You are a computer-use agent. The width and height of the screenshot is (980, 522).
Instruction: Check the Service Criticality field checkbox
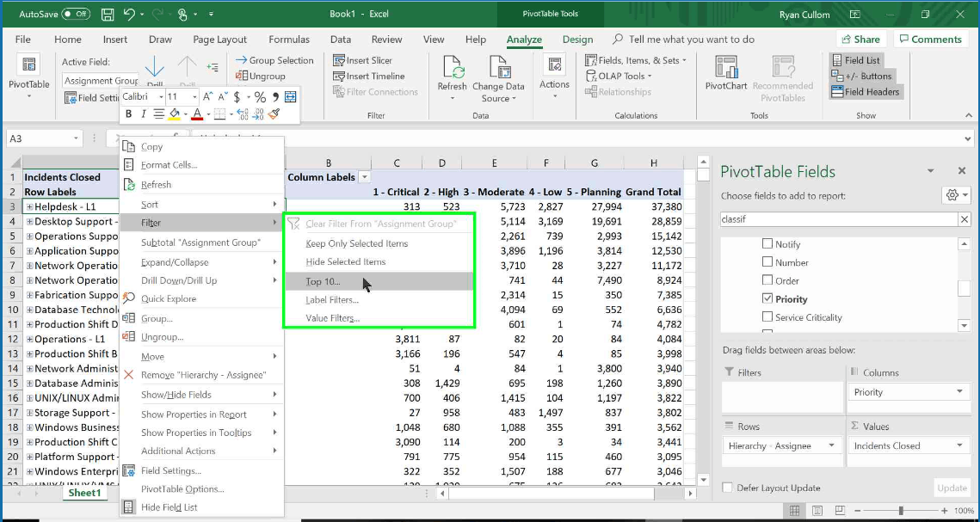[x=767, y=317]
